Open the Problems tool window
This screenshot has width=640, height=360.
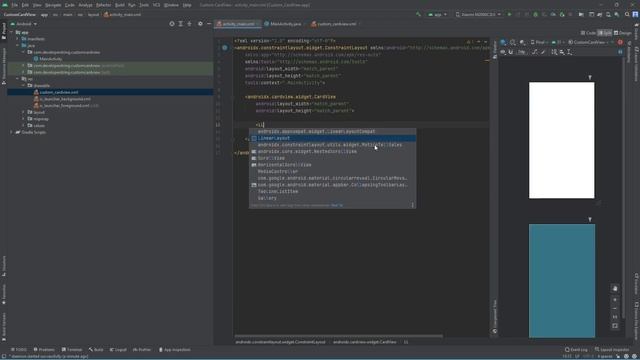coord(44,350)
